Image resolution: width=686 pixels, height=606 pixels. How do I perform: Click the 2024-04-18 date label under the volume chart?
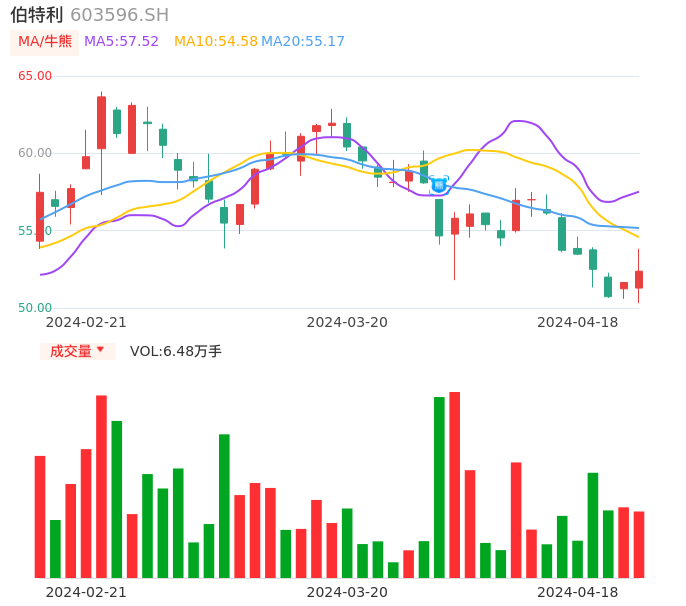(x=577, y=592)
